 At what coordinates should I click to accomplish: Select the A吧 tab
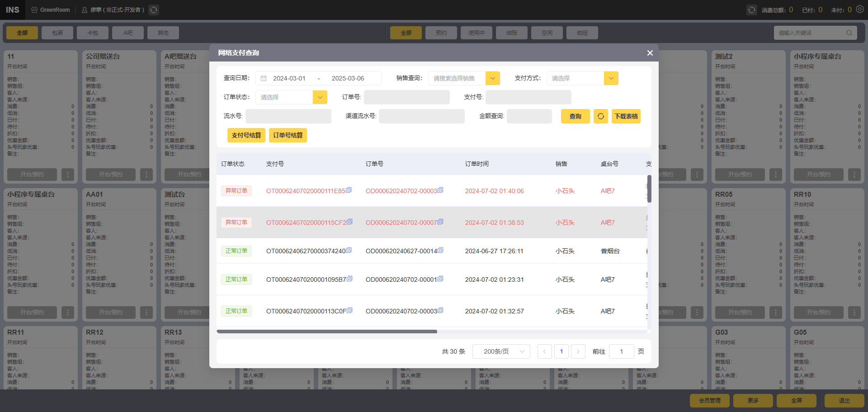[x=128, y=33]
